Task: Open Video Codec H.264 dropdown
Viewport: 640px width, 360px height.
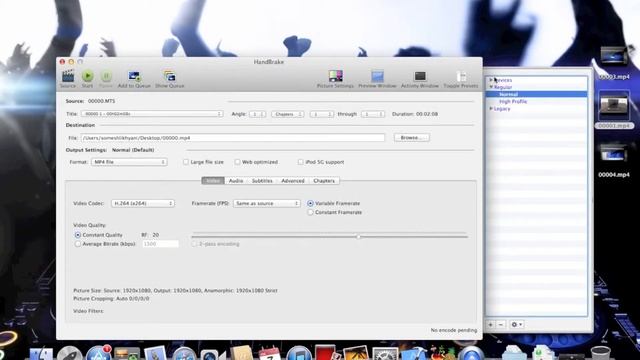Action: (x=143, y=203)
